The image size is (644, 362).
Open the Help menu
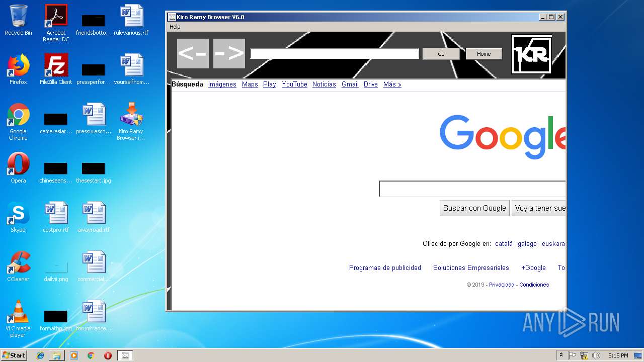tap(175, 27)
